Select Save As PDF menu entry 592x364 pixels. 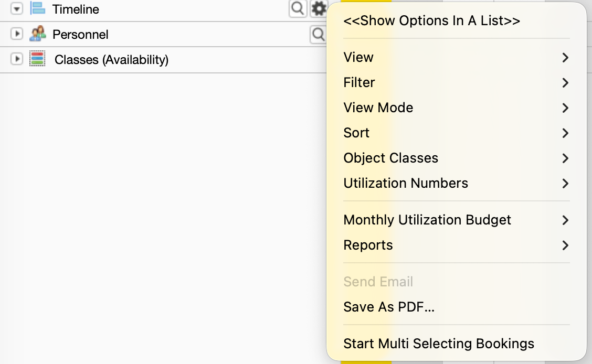pyautogui.click(x=389, y=307)
